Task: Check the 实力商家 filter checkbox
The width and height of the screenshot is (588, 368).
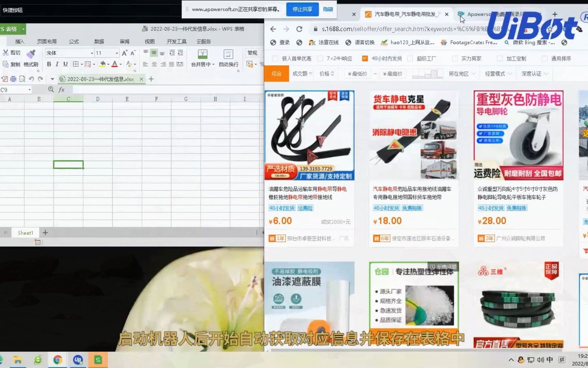Action: [x=455, y=59]
